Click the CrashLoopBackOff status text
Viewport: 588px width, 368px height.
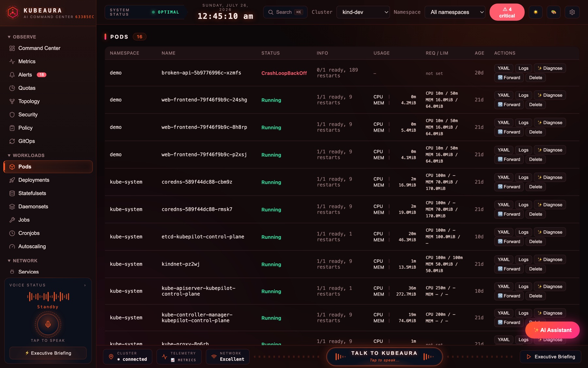(x=284, y=73)
